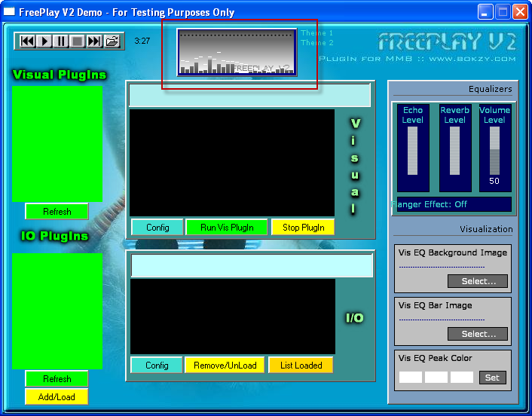The height and width of the screenshot is (416, 532).
Task: Adjust the Volume Level slider
Action: click(494, 151)
